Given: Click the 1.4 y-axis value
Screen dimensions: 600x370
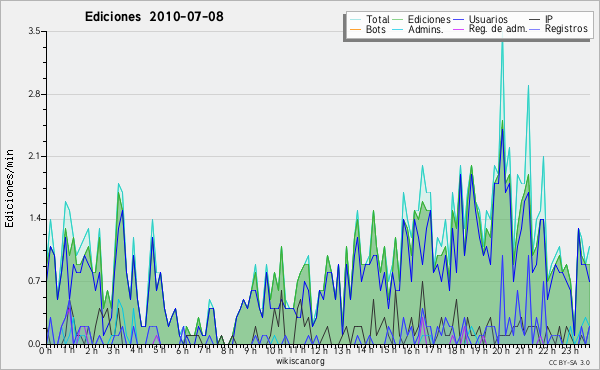Looking at the screenshot, I should pyautogui.click(x=34, y=219).
